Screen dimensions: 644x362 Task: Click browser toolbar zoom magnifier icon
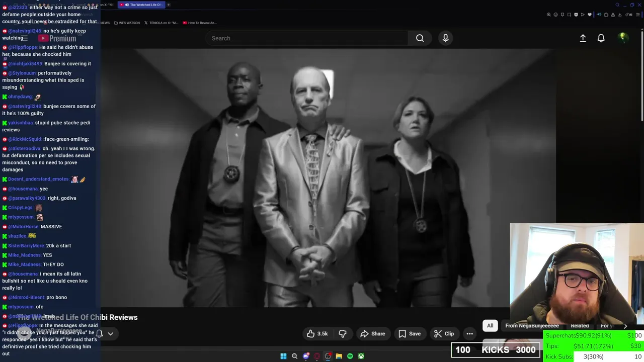[549, 15]
